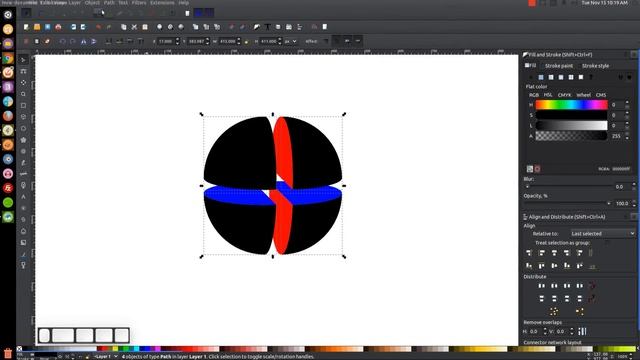Click the open file folder icon

(37, 27)
